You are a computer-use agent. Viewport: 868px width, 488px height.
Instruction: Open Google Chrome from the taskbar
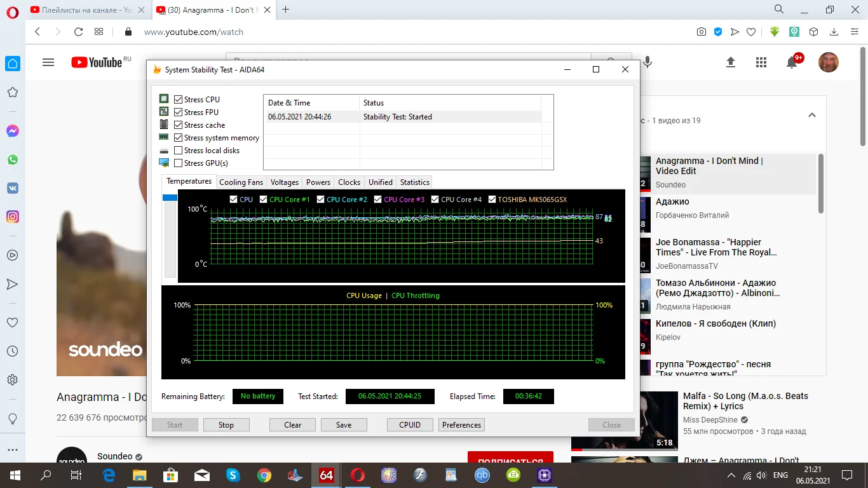264,475
